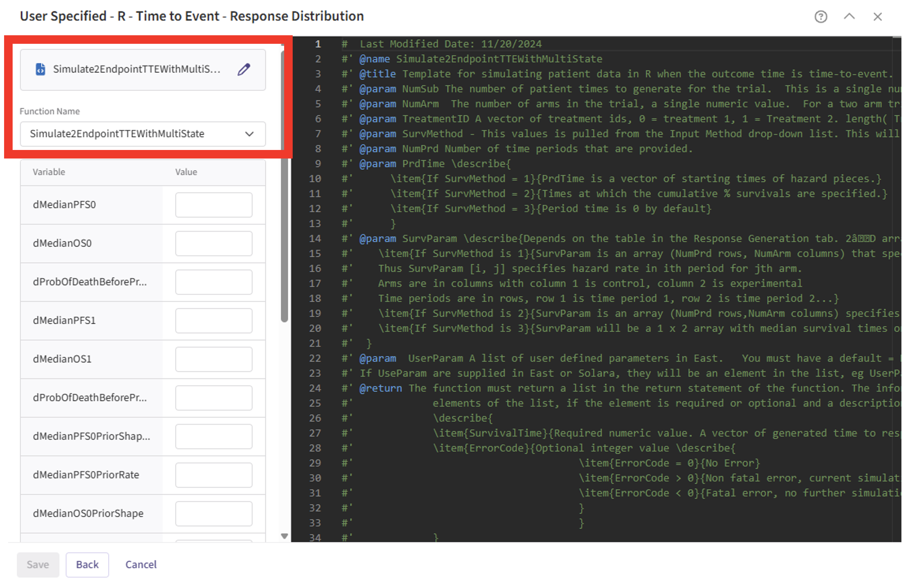Open the Function Name dropdown
Viewport: 907px width, 588px height.
tap(143, 134)
